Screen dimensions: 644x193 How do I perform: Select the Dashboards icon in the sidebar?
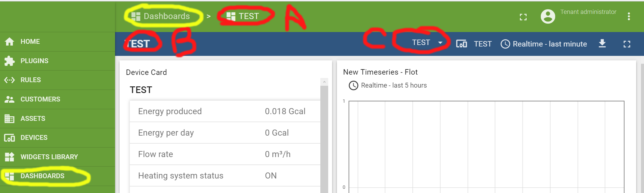click(x=10, y=176)
